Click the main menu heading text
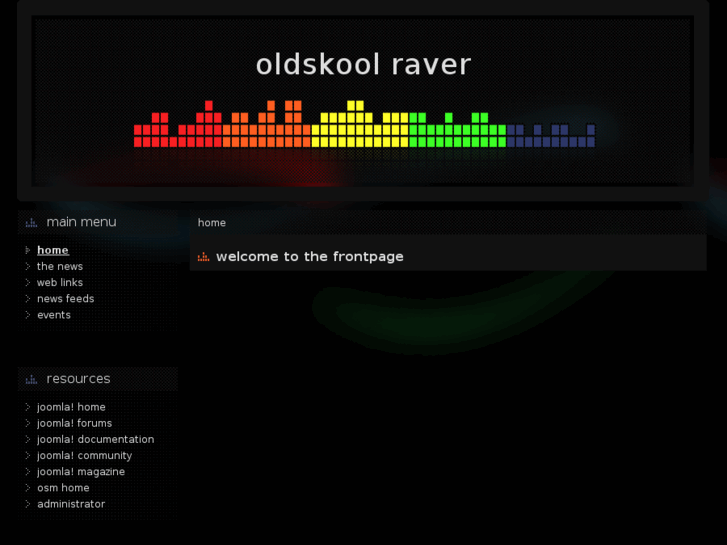The image size is (727, 545). 82,222
